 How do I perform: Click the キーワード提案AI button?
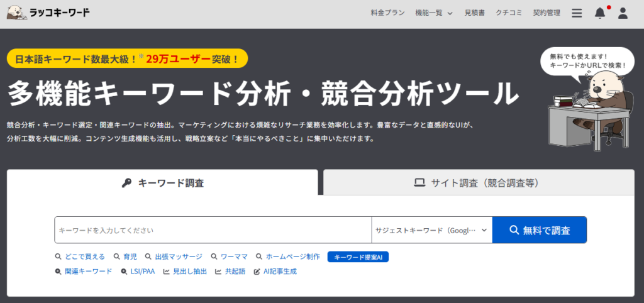pos(358,257)
